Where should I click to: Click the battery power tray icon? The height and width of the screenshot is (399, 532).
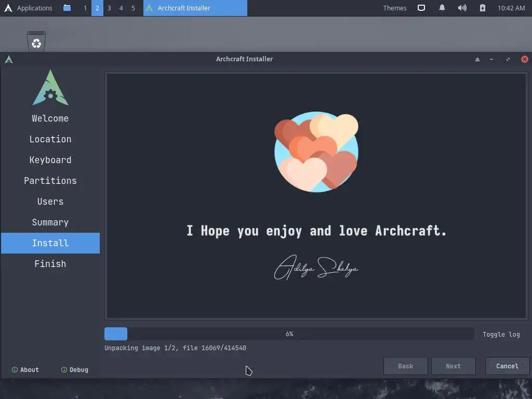483,8
